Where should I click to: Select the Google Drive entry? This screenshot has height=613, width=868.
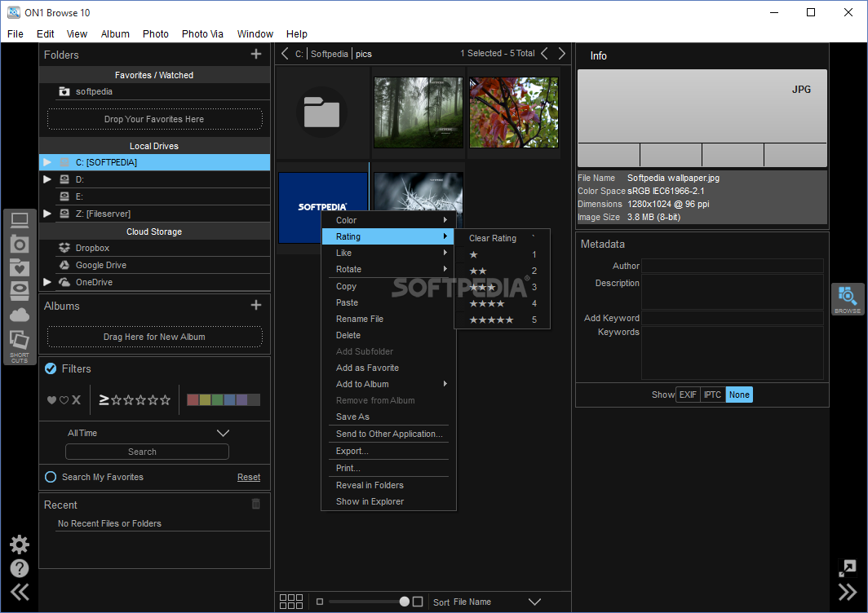pyautogui.click(x=154, y=265)
